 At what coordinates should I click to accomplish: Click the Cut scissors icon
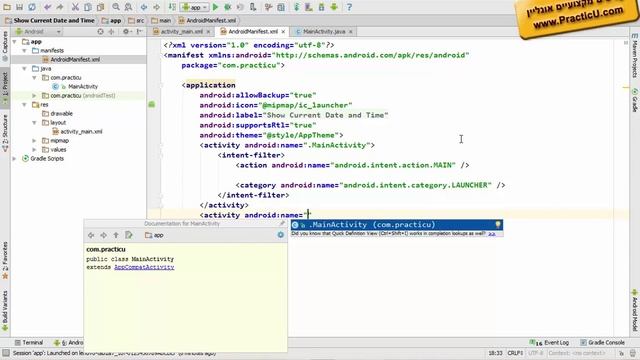pos(75,7)
